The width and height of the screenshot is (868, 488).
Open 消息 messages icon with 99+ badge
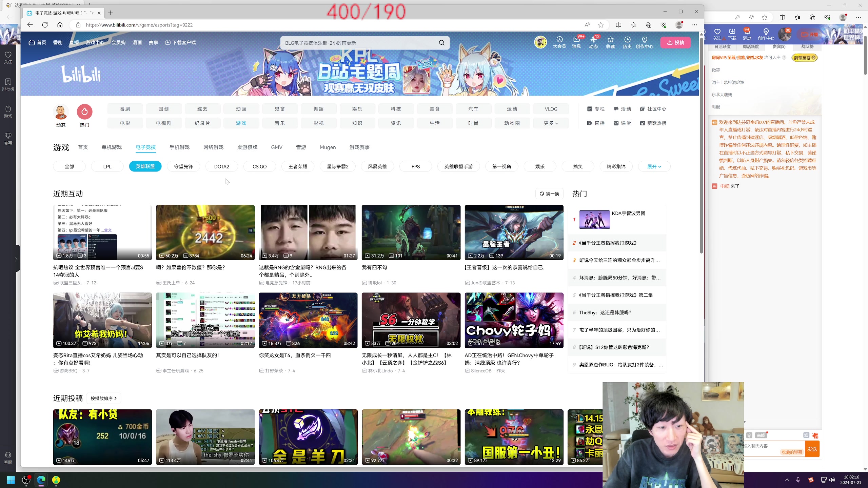(576, 42)
